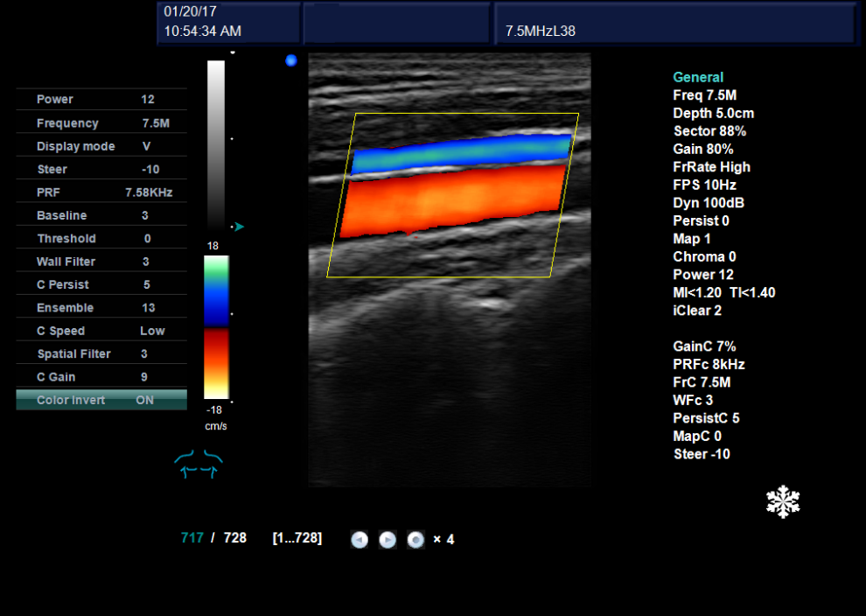Click the teal baseline arrow marker

tap(239, 227)
